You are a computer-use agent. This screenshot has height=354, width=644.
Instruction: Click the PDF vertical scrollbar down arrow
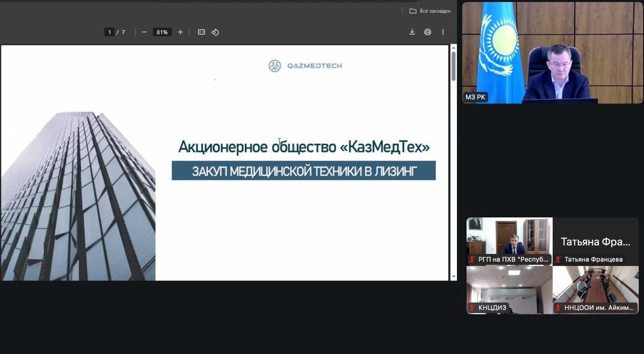(453, 277)
